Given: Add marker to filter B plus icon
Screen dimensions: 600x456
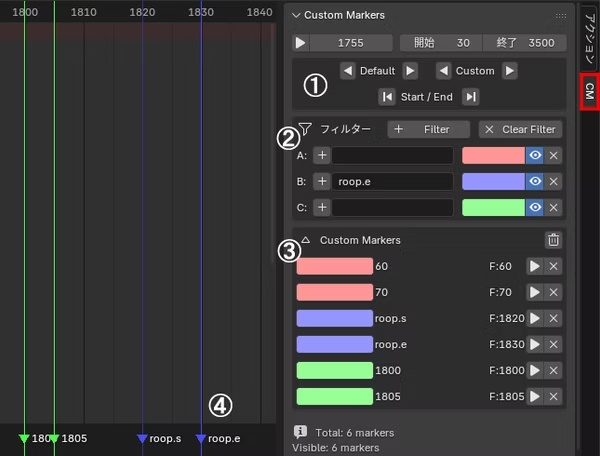Looking at the screenshot, I should coord(322,181).
